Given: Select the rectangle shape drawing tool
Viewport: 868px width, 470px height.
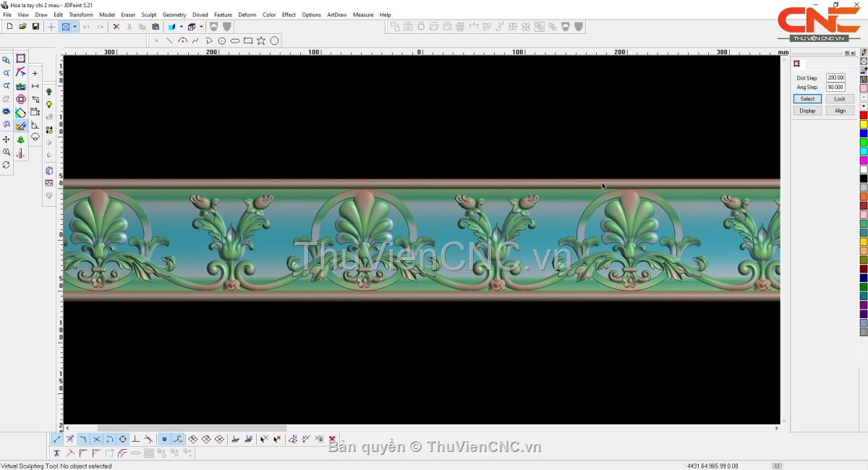Looking at the screenshot, I should 248,41.
